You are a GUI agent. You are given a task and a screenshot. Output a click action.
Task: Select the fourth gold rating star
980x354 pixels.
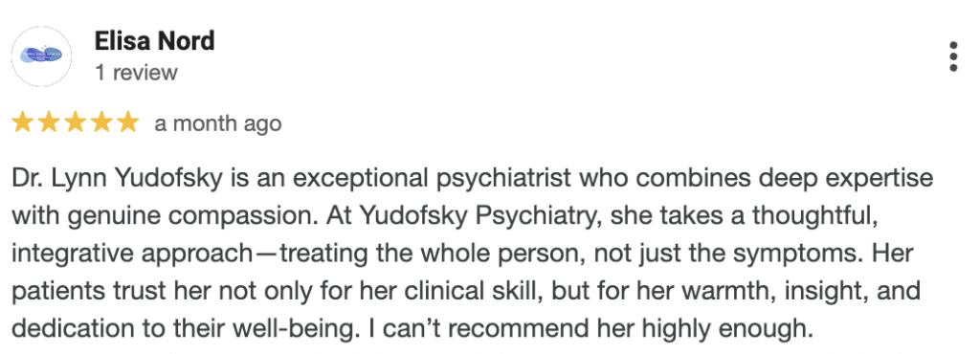pyautogui.click(x=101, y=122)
